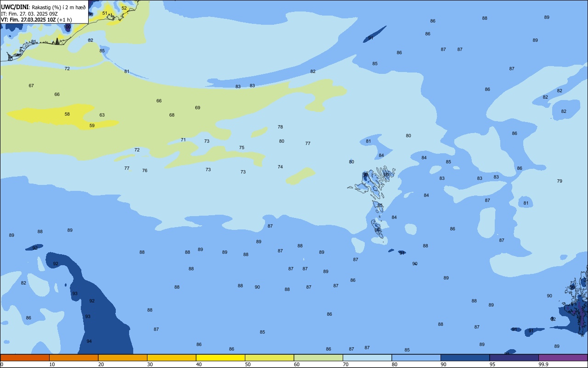Click the 0–10 dark orange legend swatch
This screenshot has height=368, width=588.
click(x=25, y=357)
